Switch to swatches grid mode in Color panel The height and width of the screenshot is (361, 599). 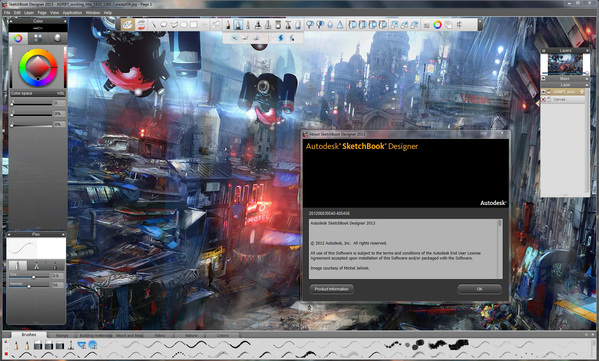(38, 38)
